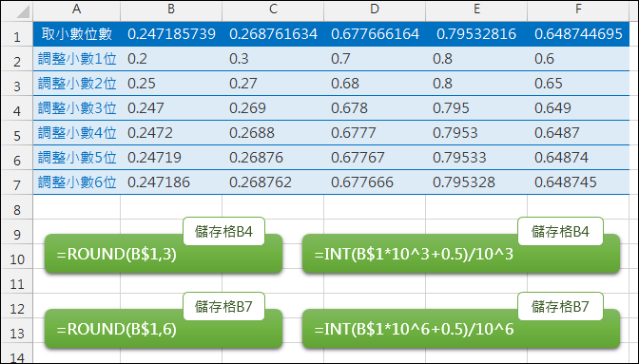Select column D header

click(x=375, y=10)
